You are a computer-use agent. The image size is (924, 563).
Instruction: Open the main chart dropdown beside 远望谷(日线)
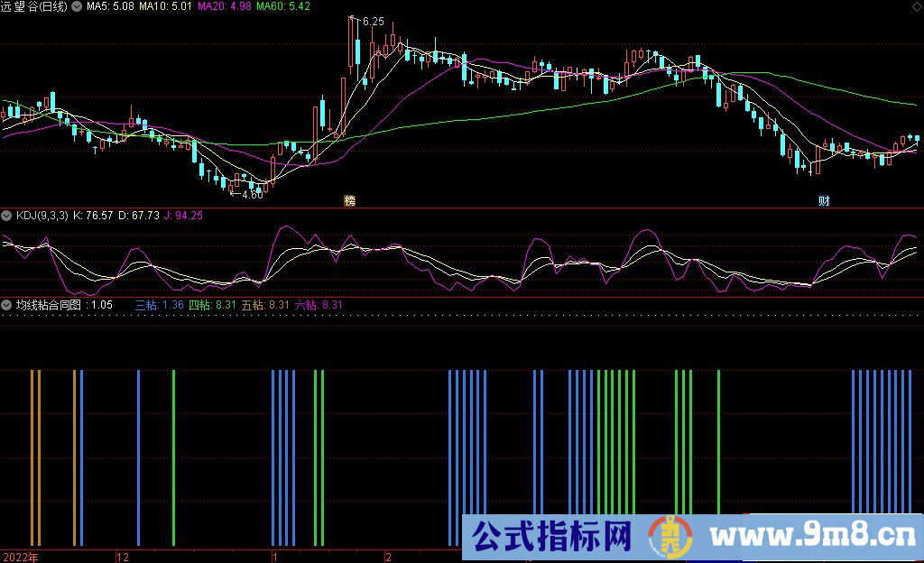(77, 6)
